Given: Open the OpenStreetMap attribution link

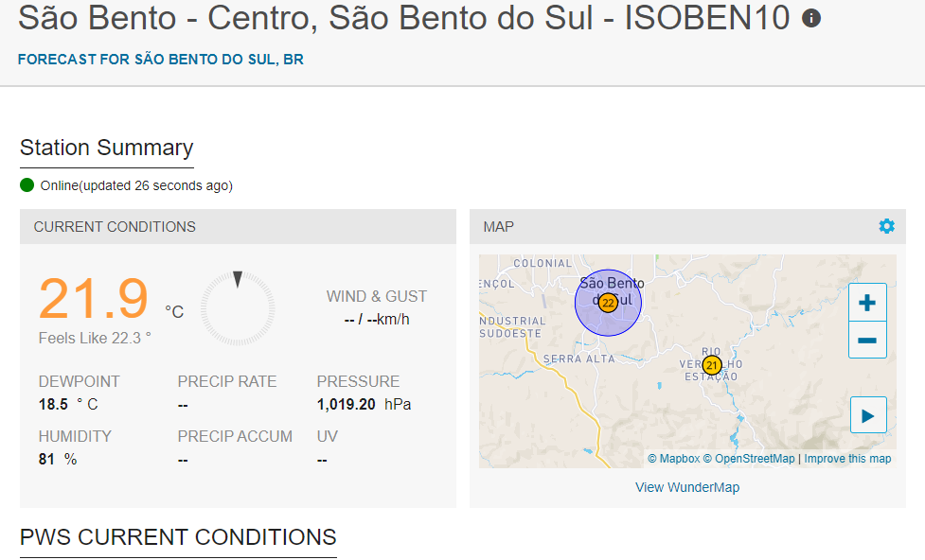Looking at the screenshot, I should (749, 459).
